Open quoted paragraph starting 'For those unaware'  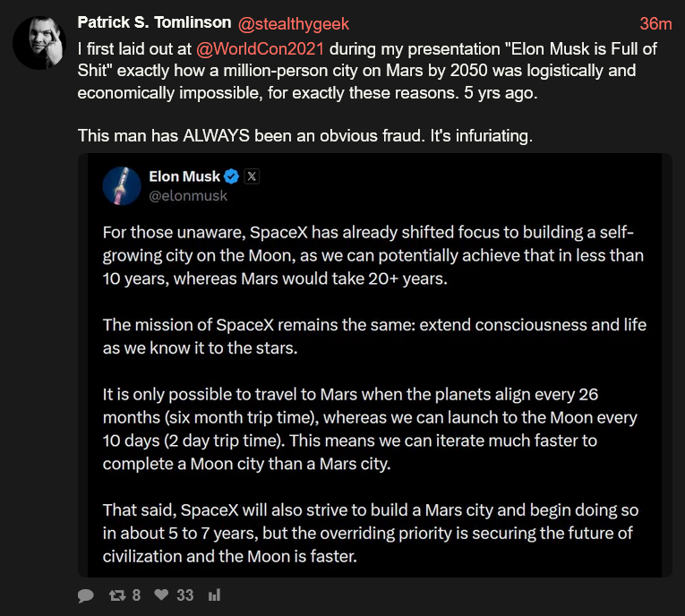(x=373, y=255)
